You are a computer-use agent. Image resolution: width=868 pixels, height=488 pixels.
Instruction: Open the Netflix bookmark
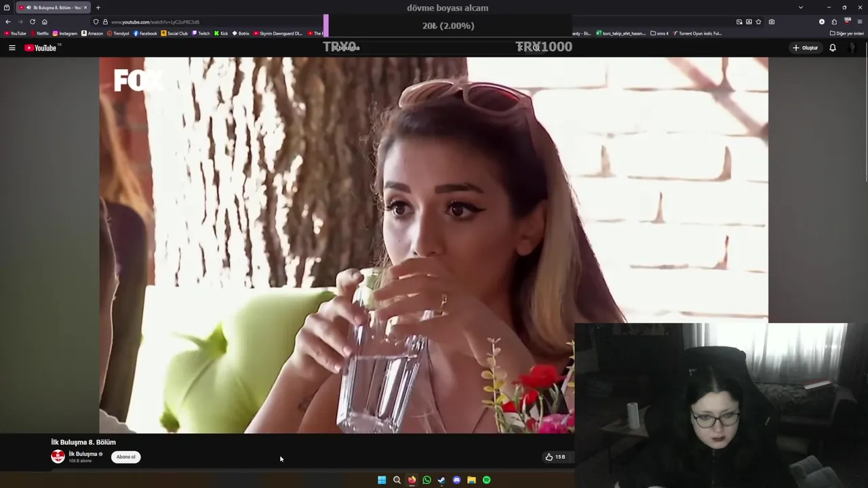pos(39,33)
